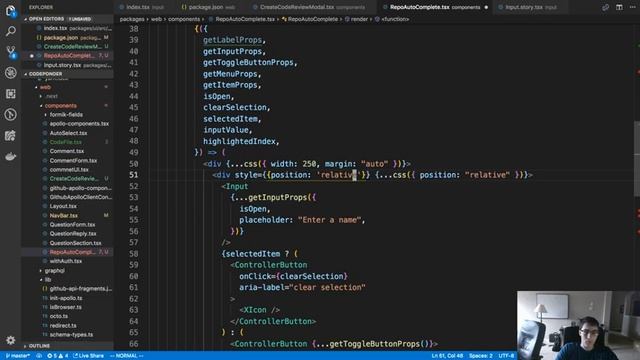The image size is (640, 360).
Task: Open the Source Control view icon
Action: [11, 51]
